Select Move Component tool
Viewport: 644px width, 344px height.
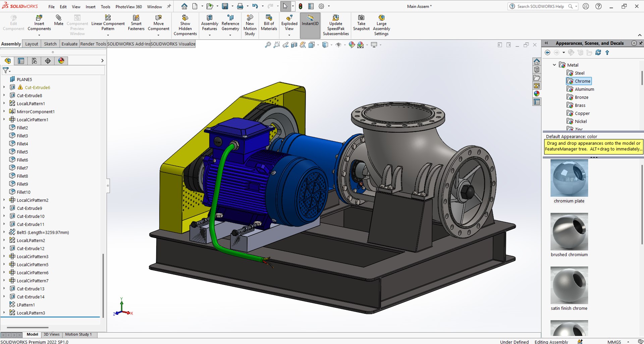(158, 23)
